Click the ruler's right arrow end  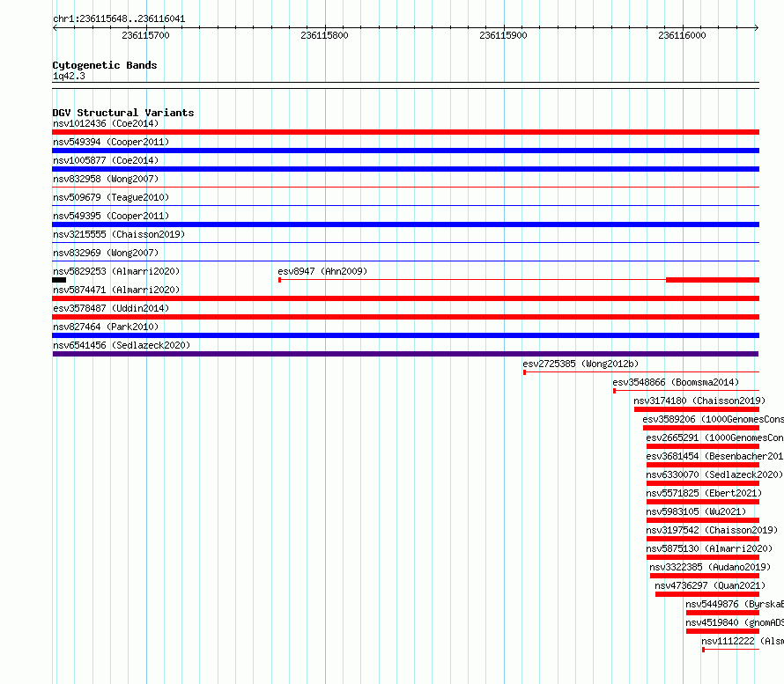(x=757, y=27)
